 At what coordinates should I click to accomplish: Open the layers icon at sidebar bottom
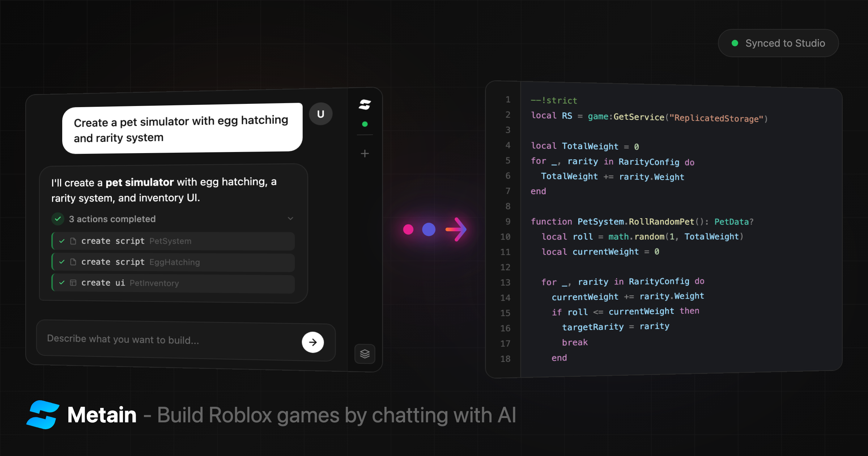(365, 354)
